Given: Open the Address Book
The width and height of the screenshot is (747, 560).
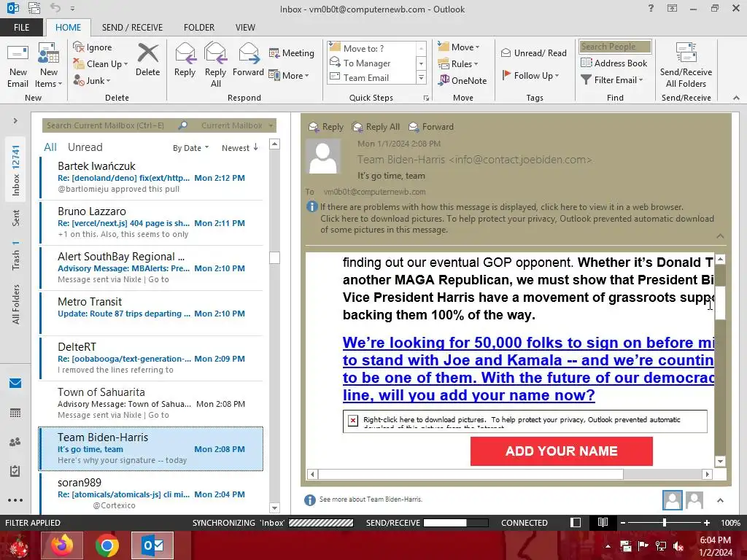Looking at the screenshot, I should (x=614, y=63).
